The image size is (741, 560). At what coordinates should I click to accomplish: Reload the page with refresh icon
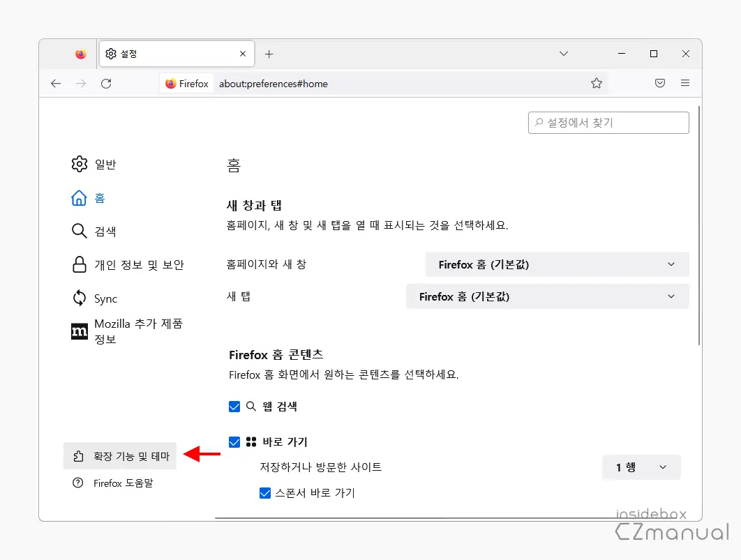pos(106,84)
